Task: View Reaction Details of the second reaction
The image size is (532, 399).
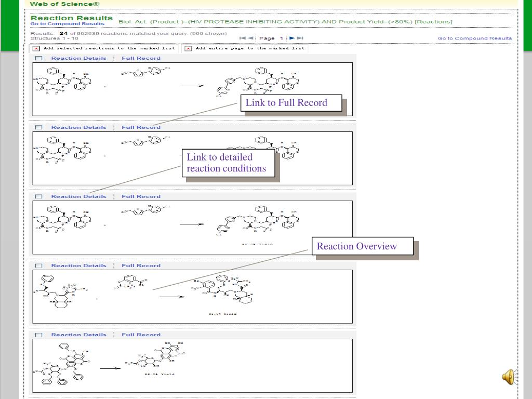Action: click(79, 127)
